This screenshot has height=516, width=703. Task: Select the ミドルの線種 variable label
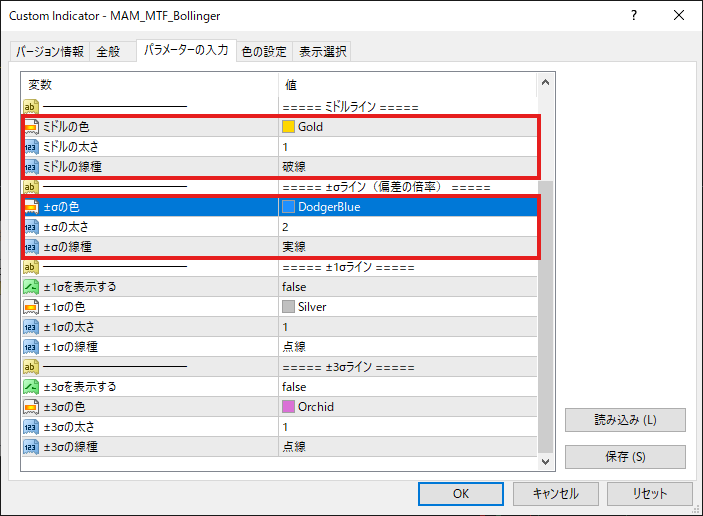coord(72,167)
